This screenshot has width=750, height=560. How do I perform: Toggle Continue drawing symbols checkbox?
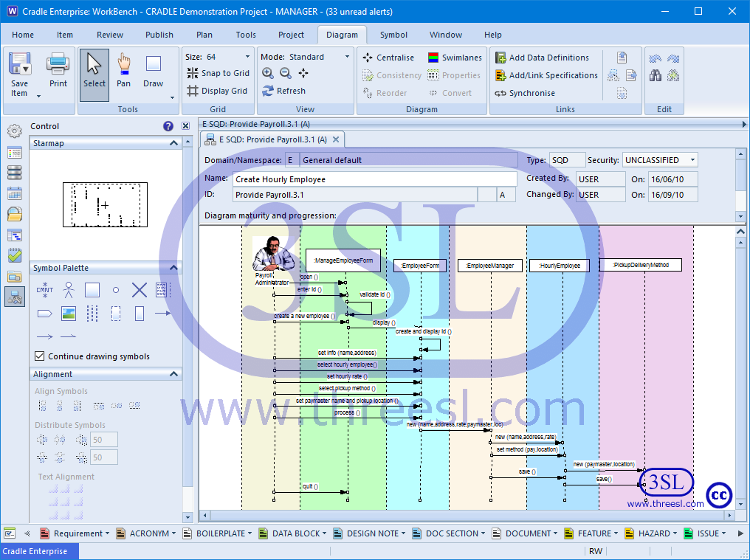click(x=40, y=356)
